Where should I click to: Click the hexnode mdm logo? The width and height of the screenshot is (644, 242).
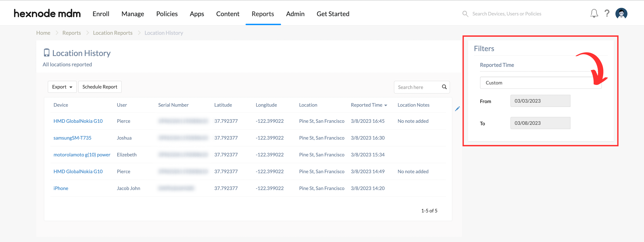coord(47,13)
